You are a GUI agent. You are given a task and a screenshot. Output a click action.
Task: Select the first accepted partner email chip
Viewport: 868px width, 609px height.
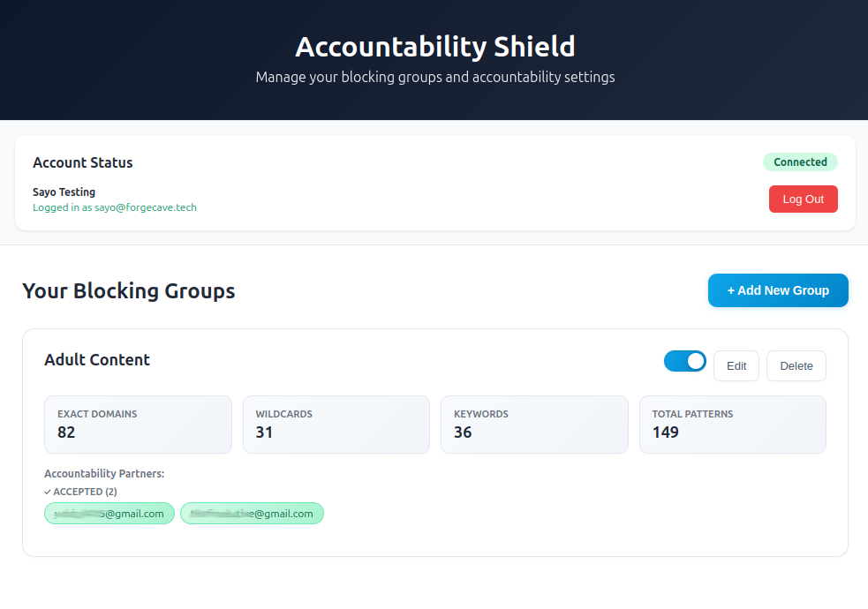[109, 513]
